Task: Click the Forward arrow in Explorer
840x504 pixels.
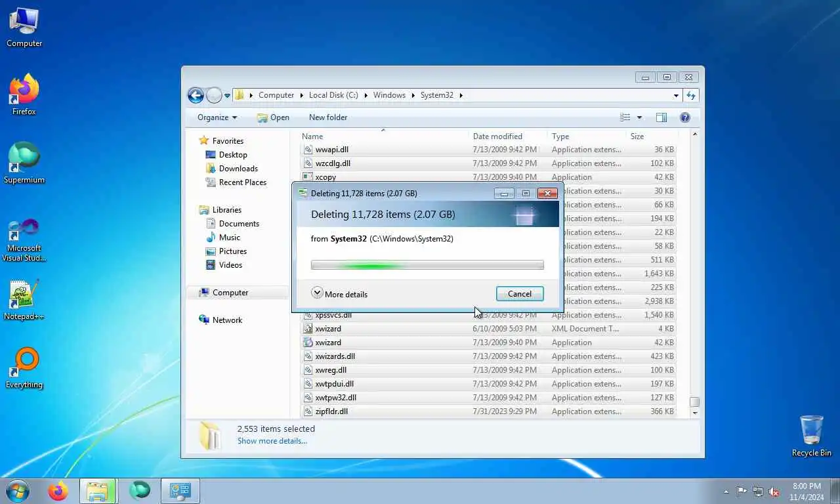Action: tap(214, 95)
